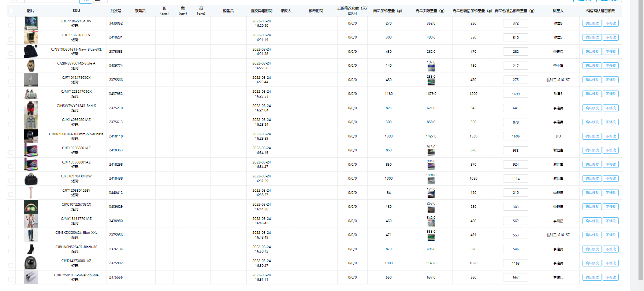Screen dimensions: 644x291
Task: Open weight photo under 1094.0 actual weight
Action: click(x=431, y=181)
